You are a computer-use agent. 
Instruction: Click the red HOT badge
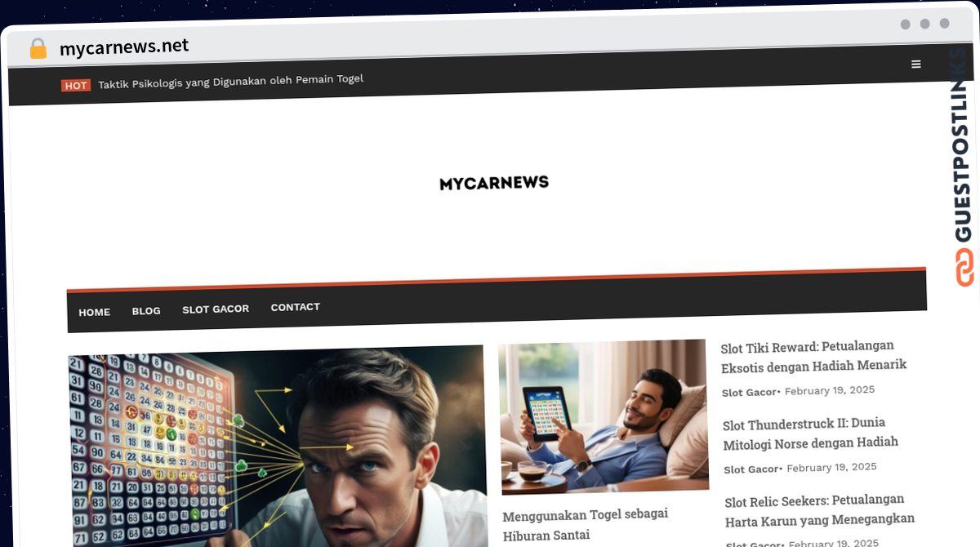[76, 85]
